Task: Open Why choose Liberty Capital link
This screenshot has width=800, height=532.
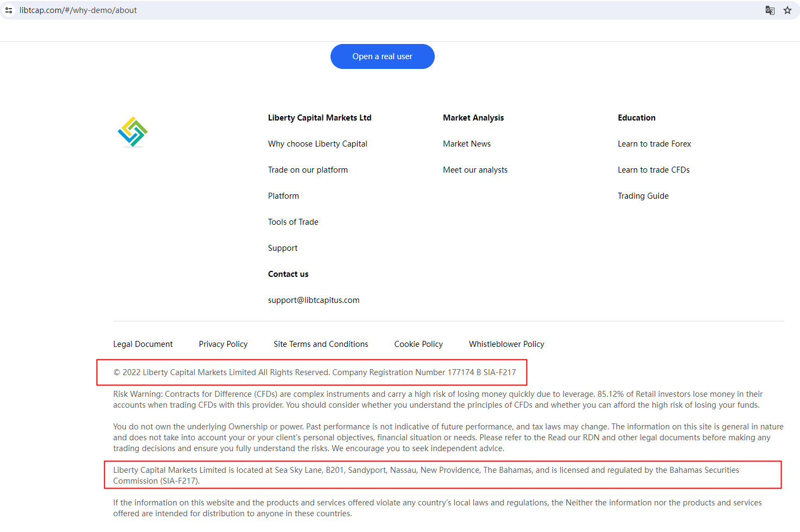Action: click(x=318, y=144)
